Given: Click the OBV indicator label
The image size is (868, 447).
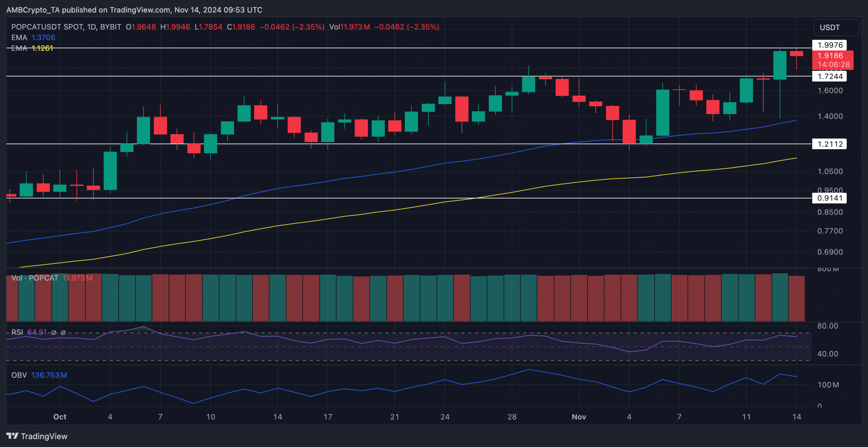Looking at the screenshot, I should (19, 375).
